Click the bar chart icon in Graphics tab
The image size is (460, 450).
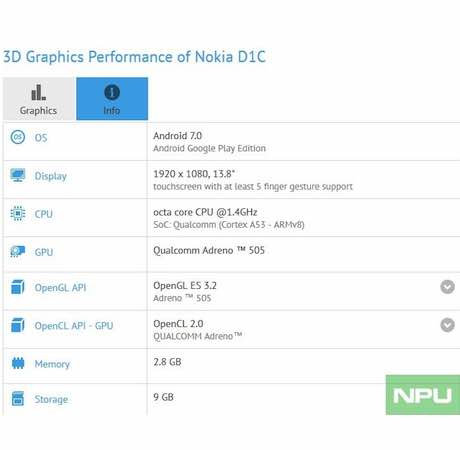pos(38,92)
